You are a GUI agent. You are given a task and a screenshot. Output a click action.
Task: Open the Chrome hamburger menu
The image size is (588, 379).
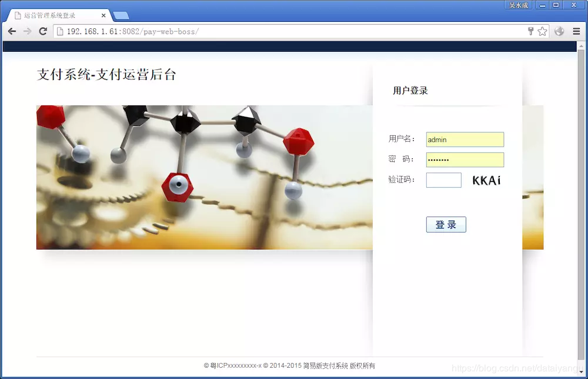(x=577, y=31)
